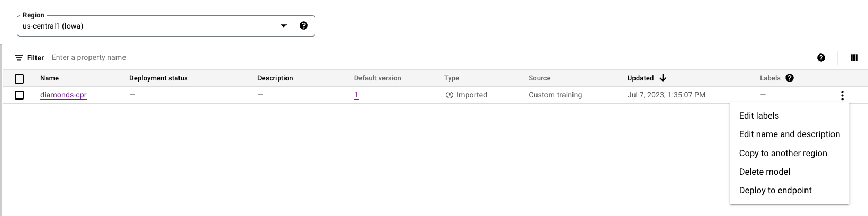Open the table help icon above the table

pyautogui.click(x=821, y=58)
